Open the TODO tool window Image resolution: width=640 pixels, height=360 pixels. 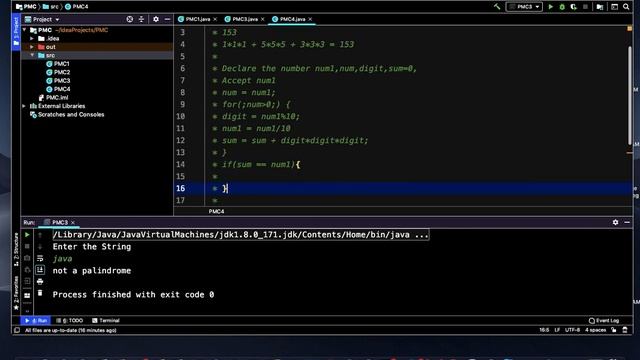[x=69, y=321]
